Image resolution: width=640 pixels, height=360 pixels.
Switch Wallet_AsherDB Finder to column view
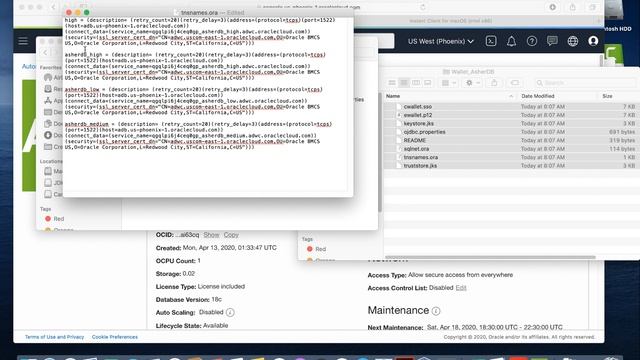pos(416,83)
